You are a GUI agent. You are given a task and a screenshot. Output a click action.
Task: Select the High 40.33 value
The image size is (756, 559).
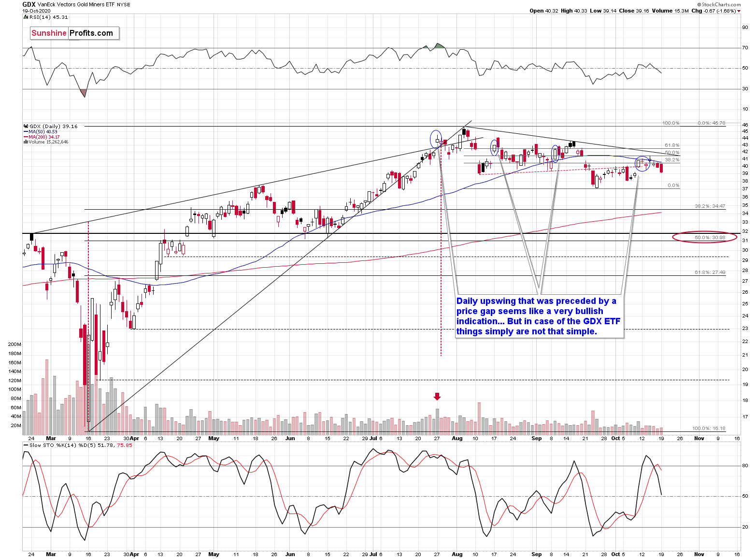coord(574,11)
